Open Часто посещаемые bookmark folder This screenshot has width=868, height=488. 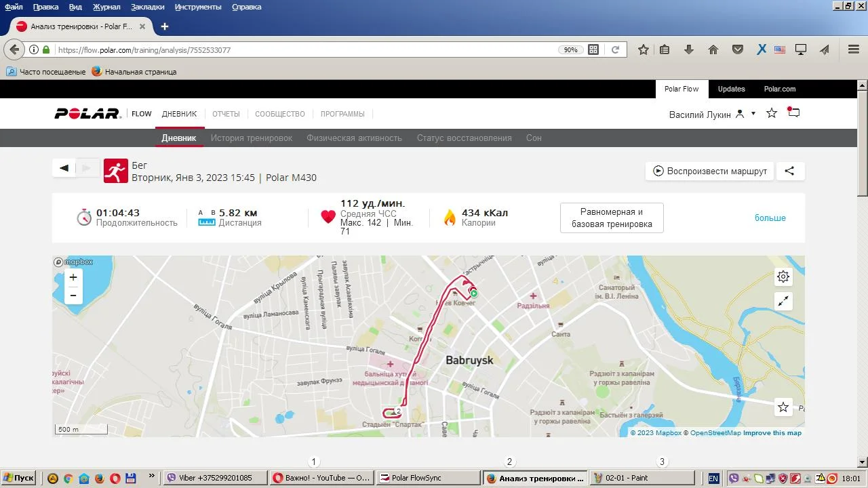[46, 71]
